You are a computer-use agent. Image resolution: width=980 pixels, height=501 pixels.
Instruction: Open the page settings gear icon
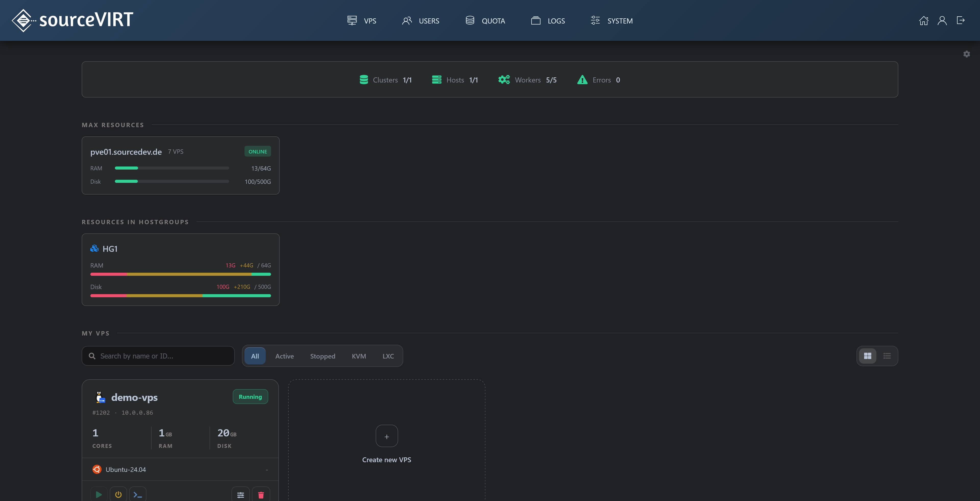pyautogui.click(x=966, y=54)
